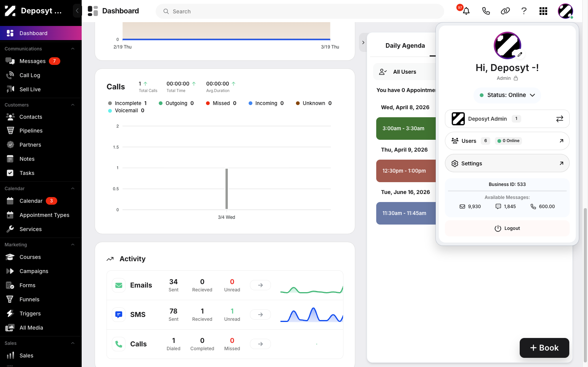Switch to the Daily Agenda tab
This screenshot has height=367, width=588.
[405, 45]
